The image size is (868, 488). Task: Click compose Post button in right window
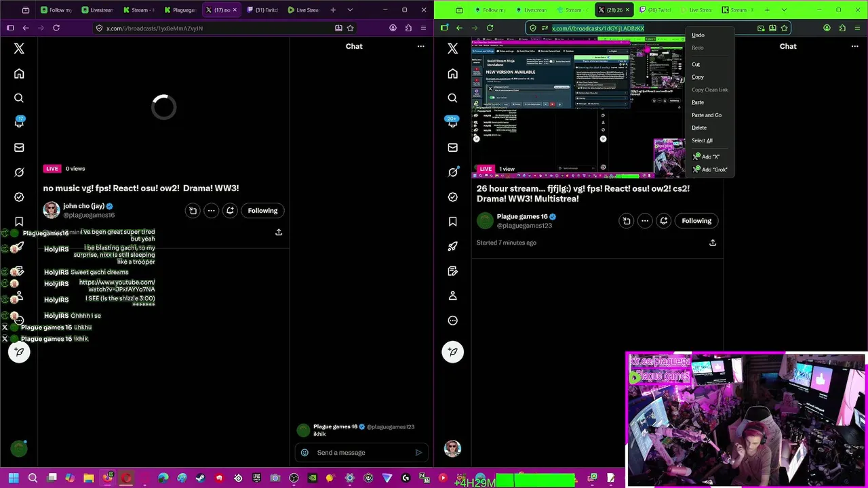453,352
